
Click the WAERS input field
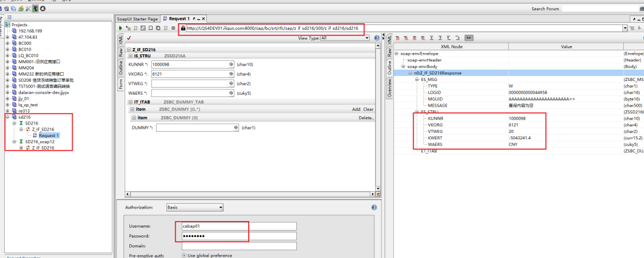click(192, 93)
